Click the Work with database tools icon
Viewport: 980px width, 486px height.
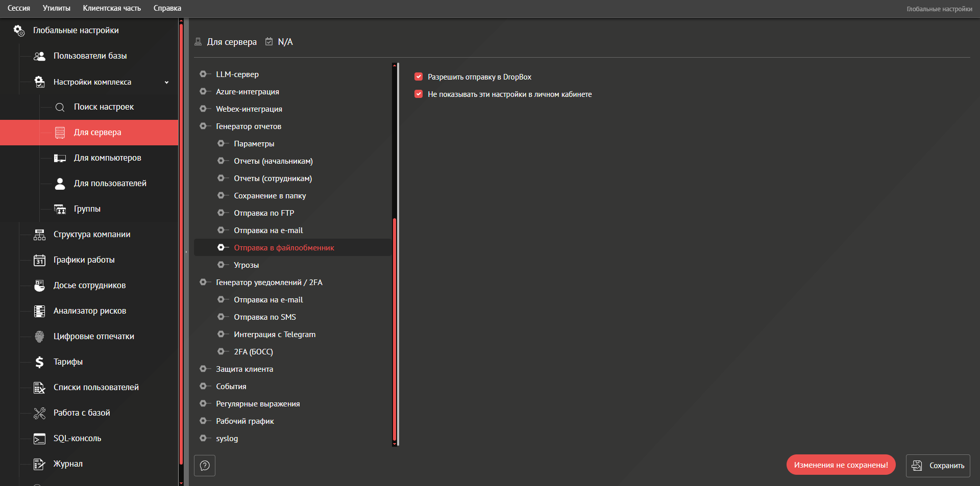click(x=39, y=413)
